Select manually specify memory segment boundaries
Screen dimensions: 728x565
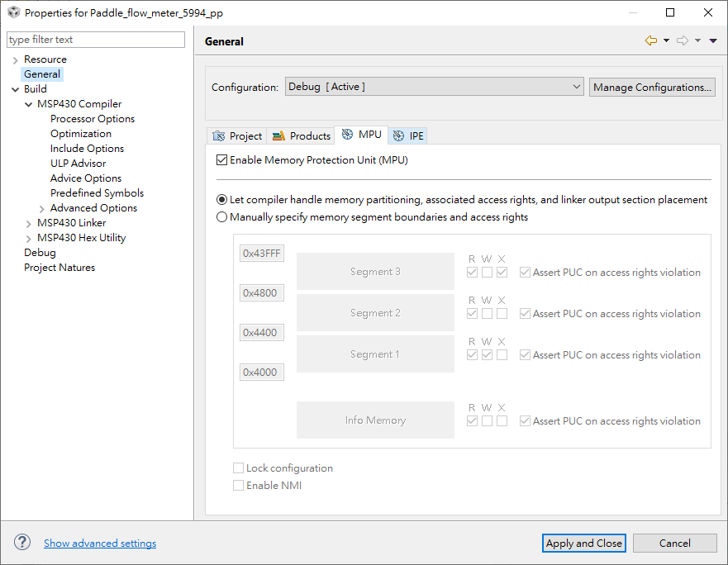pyautogui.click(x=222, y=216)
